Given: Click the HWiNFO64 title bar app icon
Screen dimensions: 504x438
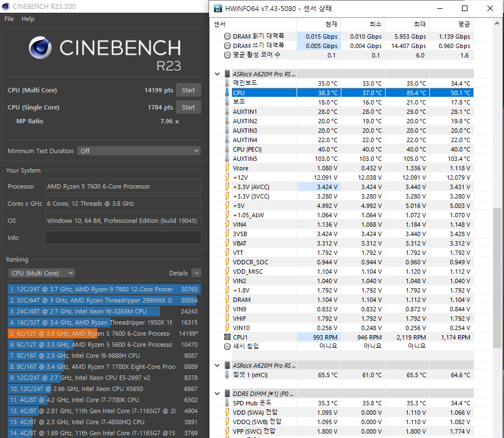Looking at the screenshot, I should click(x=218, y=8).
